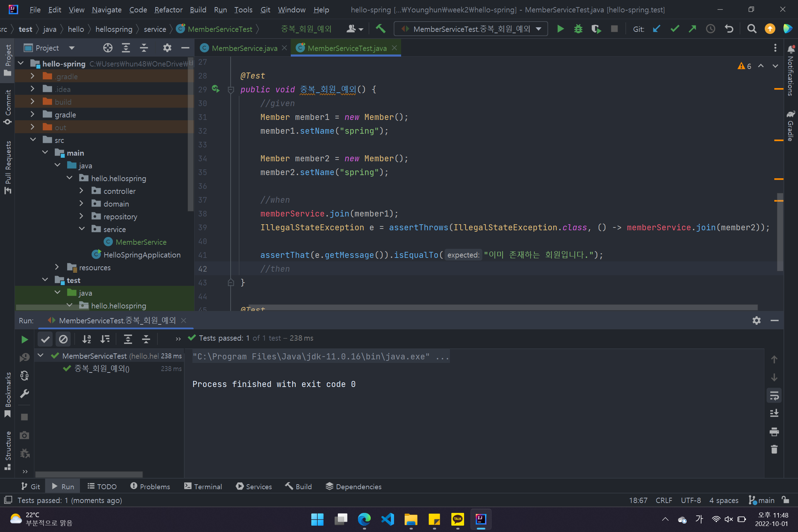The height and width of the screenshot is (532, 798).
Task: Toggle Show Ignored tests button
Action: click(x=63, y=340)
